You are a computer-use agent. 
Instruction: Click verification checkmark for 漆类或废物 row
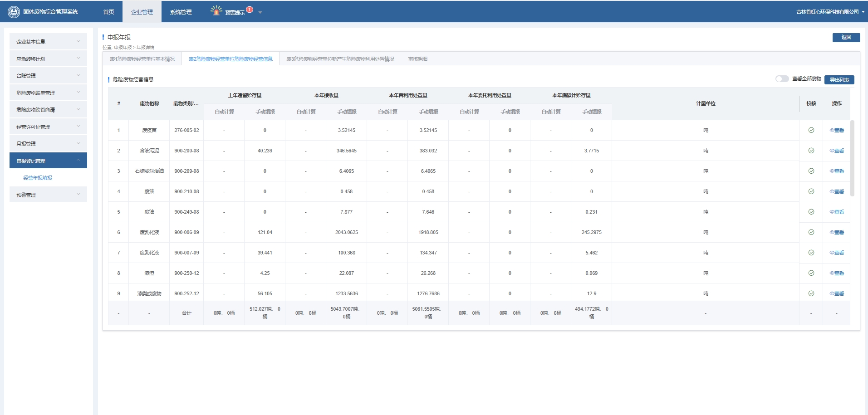[811, 293]
